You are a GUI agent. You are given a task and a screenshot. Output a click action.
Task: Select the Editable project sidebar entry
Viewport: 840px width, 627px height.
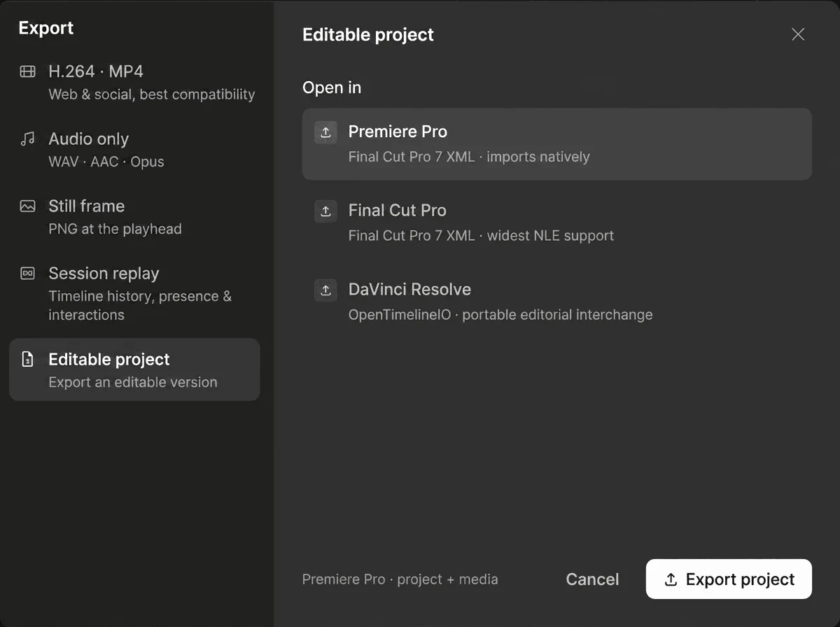click(134, 369)
